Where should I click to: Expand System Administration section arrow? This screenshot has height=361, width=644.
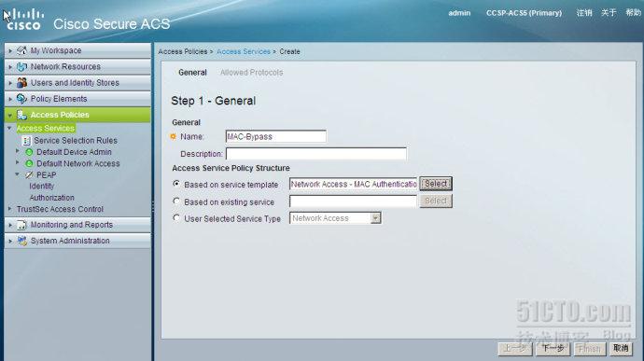10,241
